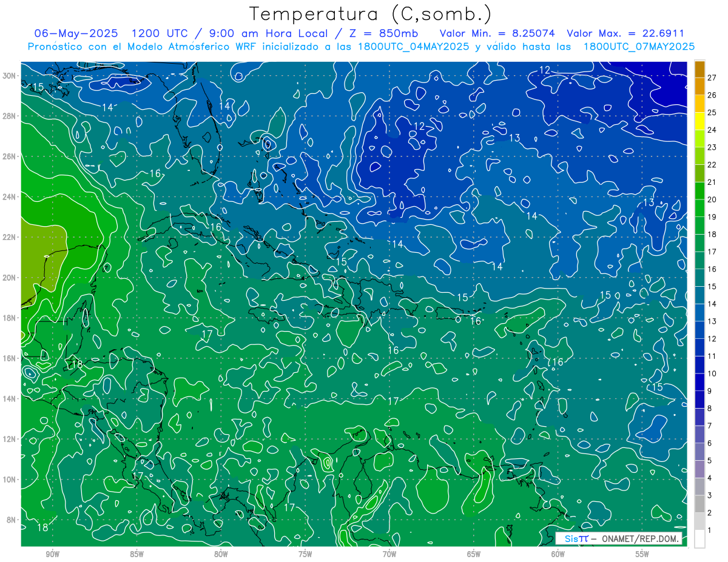Click color scale tick label 7
Image resolution: width=728 pixels, height=562 pixels.
(x=710, y=426)
